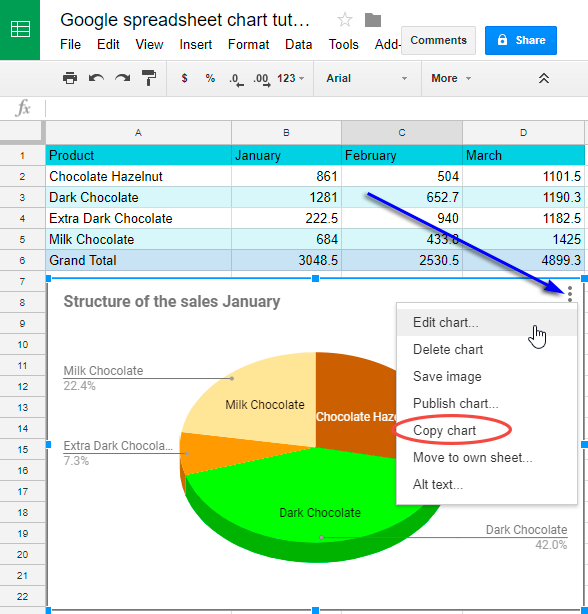Click the Undo icon
Image resolution: width=588 pixels, height=614 pixels.
96,78
